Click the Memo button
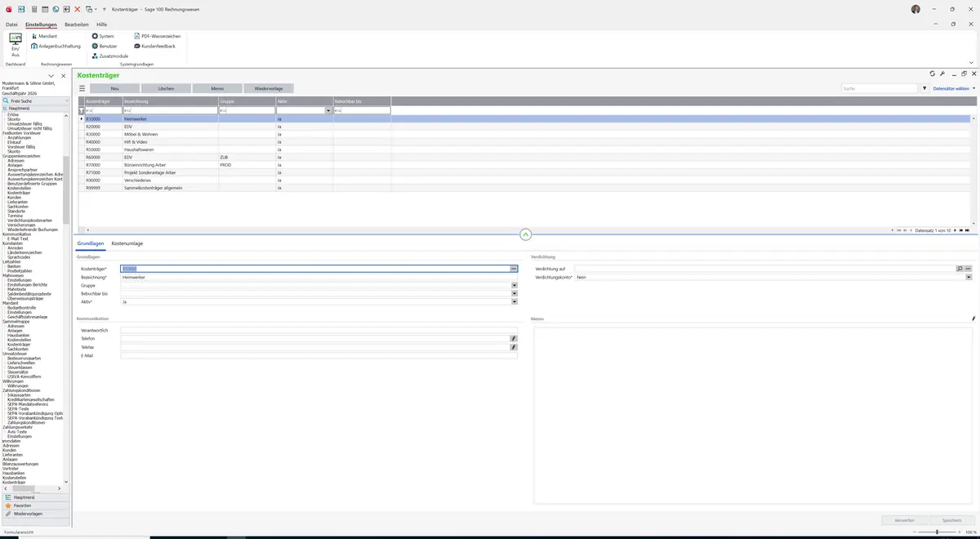Viewport: 980px width, 539px height. tap(217, 88)
